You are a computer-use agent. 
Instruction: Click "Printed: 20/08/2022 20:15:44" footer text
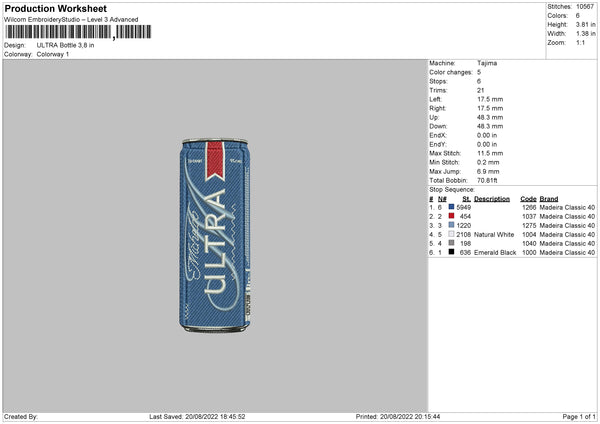tap(398, 417)
